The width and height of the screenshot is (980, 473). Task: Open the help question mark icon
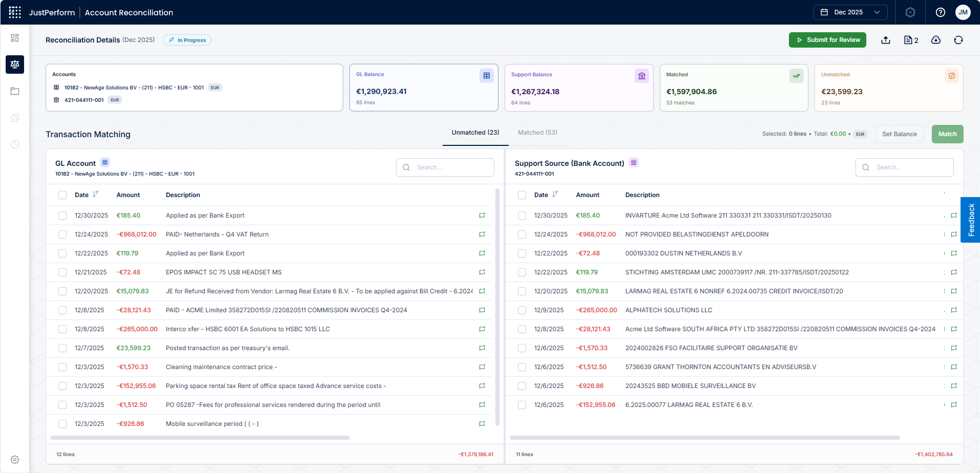(x=941, y=12)
